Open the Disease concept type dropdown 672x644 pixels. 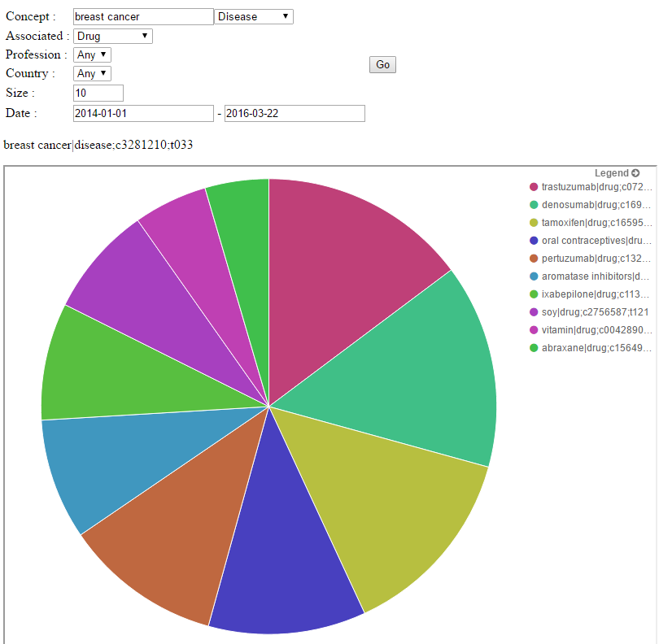pos(254,17)
